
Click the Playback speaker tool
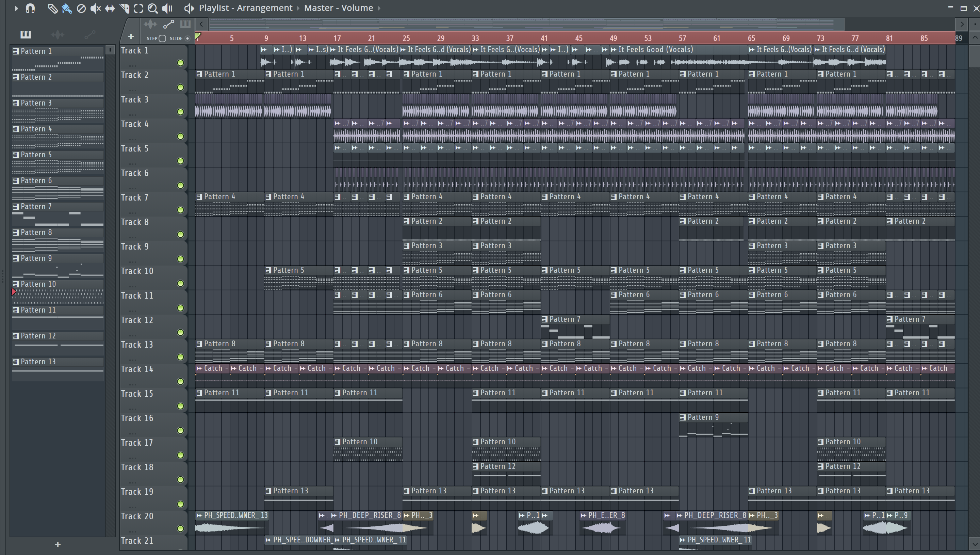(x=167, y=8)
